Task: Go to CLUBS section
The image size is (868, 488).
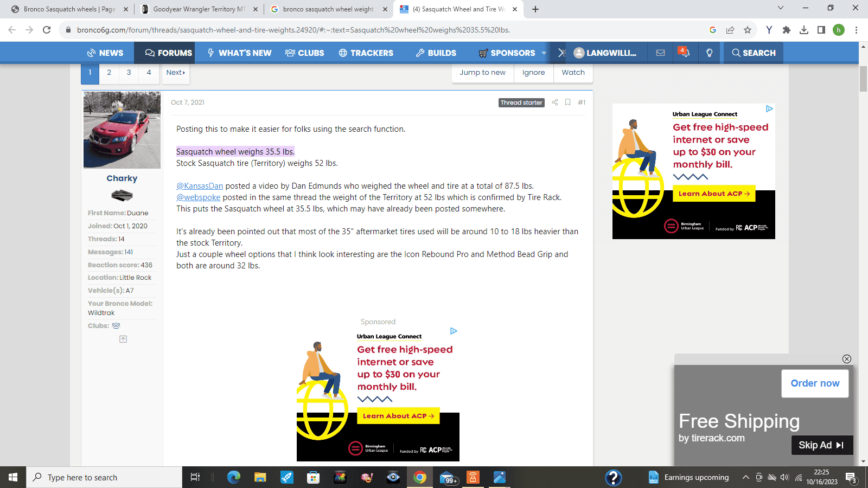Action: tap(304, 53)
